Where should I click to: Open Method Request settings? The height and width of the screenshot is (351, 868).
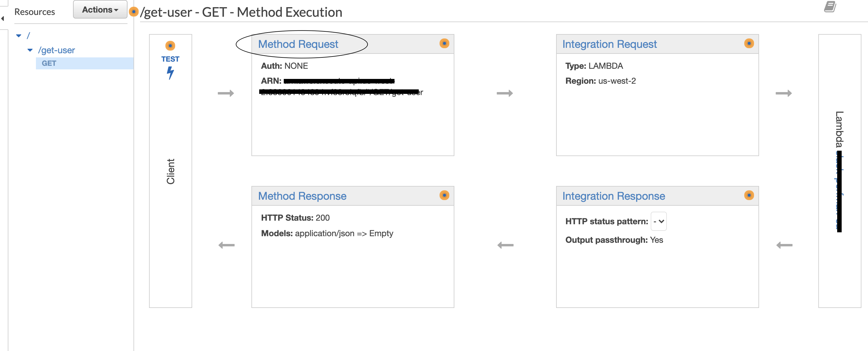pyautogui.click(x=298, y=44)
